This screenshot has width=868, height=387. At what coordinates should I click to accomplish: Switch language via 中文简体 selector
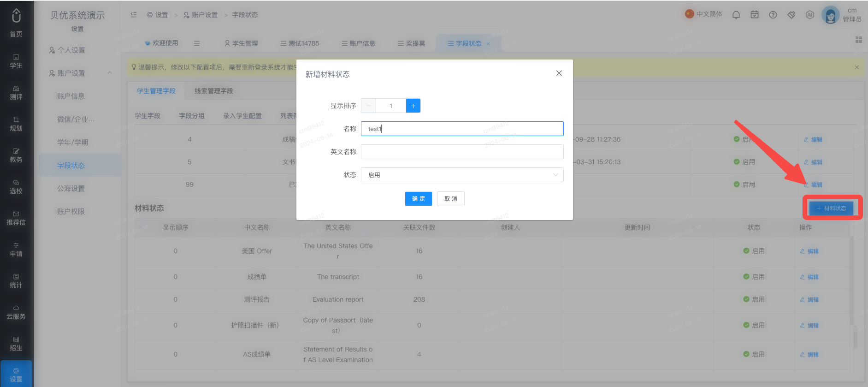[x=703, y=14]
